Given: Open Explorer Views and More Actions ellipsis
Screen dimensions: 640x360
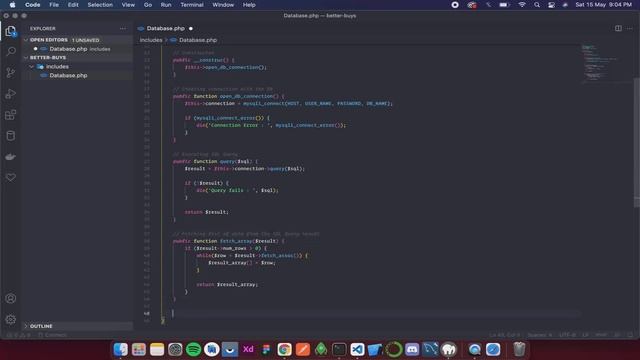Looking at the screenshot, I should click(x=122, y=29).
